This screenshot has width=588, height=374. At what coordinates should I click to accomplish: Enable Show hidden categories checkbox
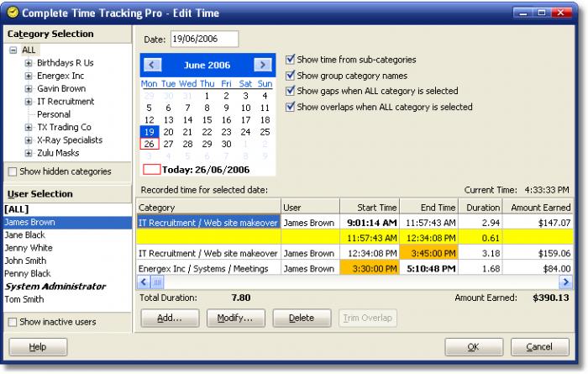[x=12, y=171]
